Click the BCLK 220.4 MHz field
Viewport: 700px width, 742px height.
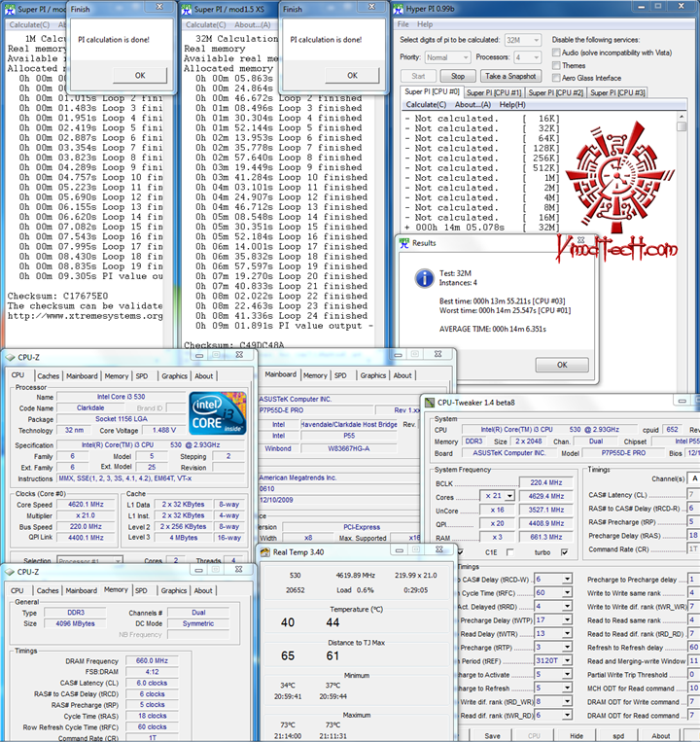pyautogui.click(x=545, y=482)
